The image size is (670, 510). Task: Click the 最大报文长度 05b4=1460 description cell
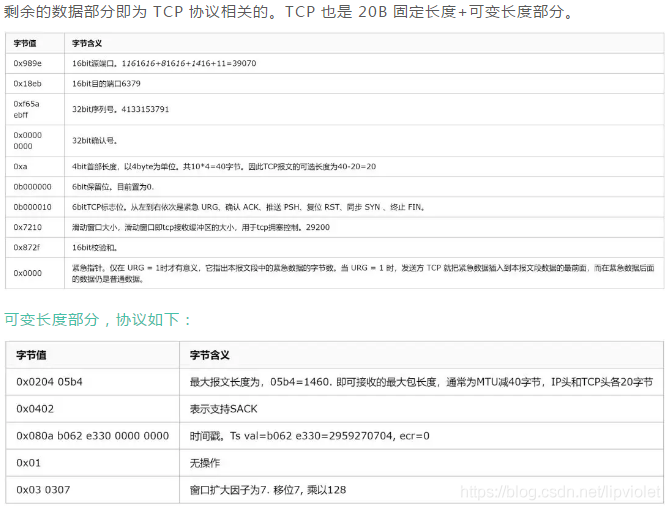click(x=422, y=382)
